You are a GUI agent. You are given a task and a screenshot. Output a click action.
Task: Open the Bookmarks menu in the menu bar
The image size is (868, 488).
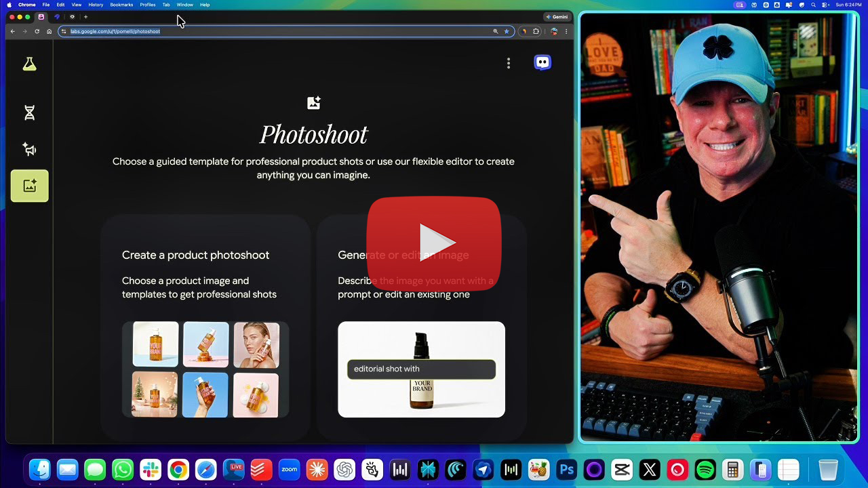[x=121, y=5]
